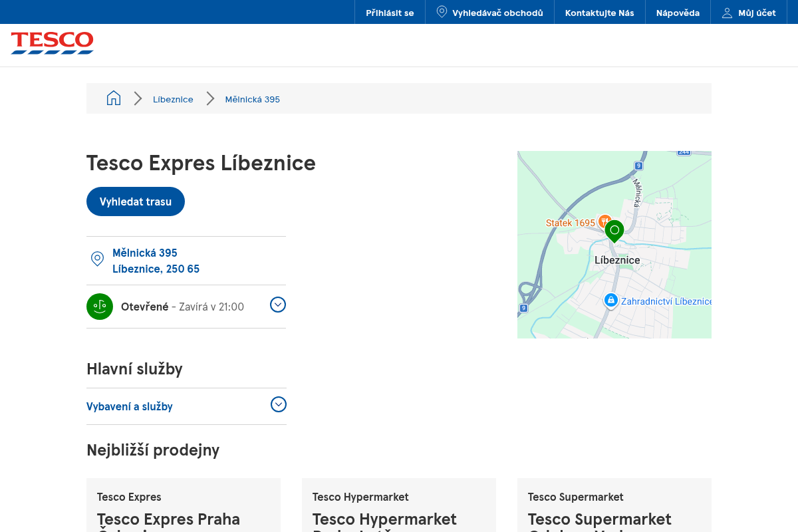Go to home via breadcrumb house icon
This screenshot has width=798, height=532.
114,98
